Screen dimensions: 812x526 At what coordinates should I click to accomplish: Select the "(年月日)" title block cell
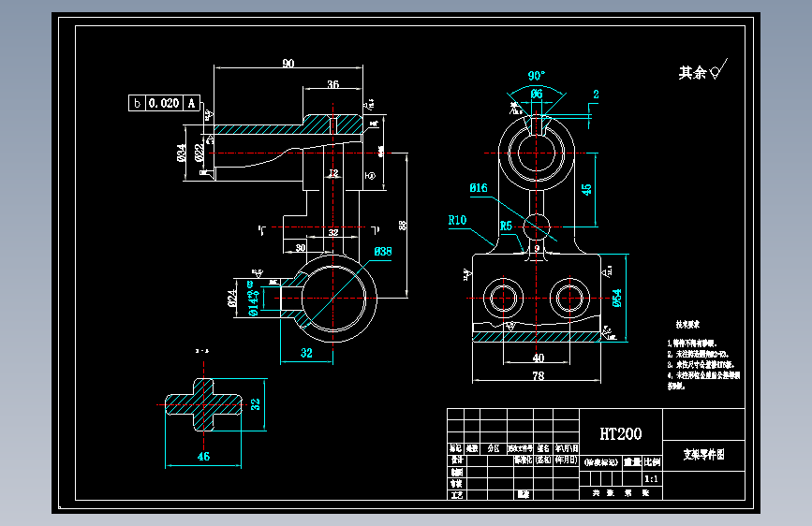pyautogui.click(x=566, y=460)
